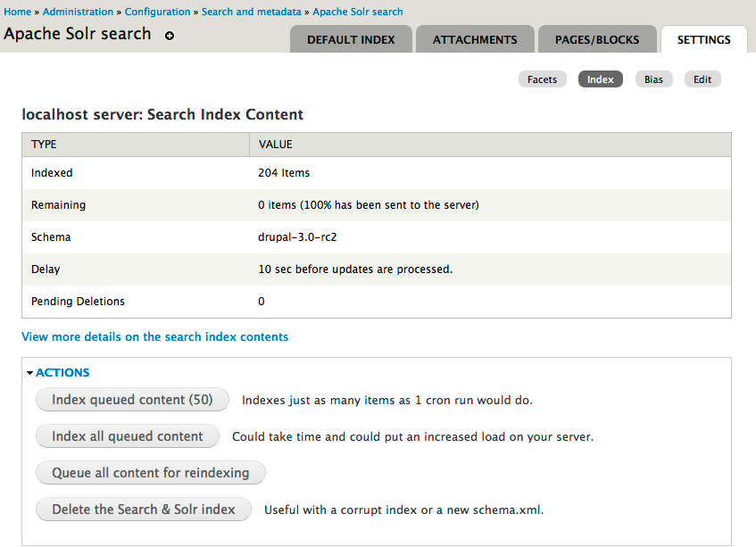This screenshot has height=547, width=756.
Task: Click Apache Solr search breadcrumb link
Action: [x=358, y=12]
